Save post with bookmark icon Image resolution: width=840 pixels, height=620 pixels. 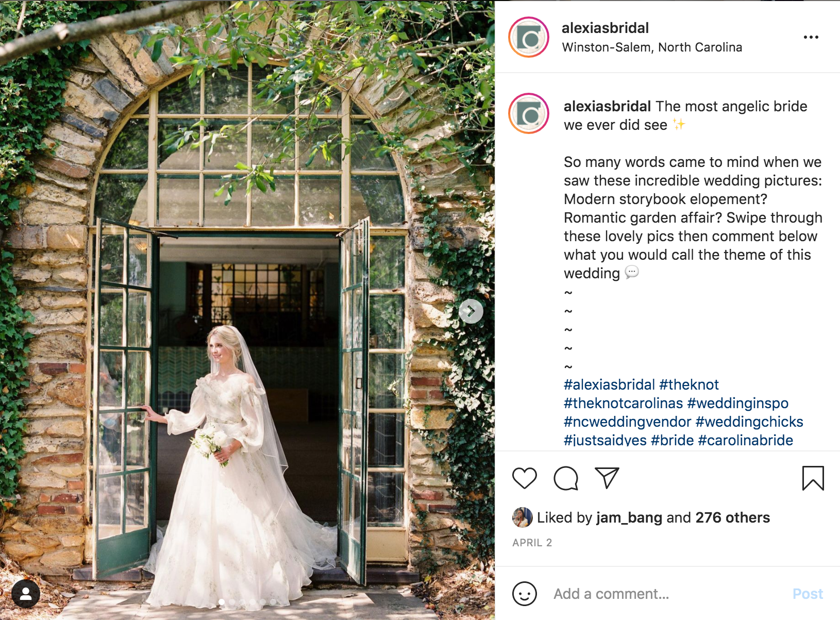pos(813,478)
